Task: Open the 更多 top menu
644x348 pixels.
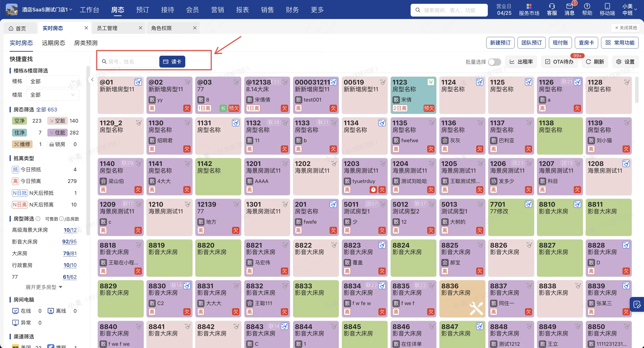Action: pos(317,10)
